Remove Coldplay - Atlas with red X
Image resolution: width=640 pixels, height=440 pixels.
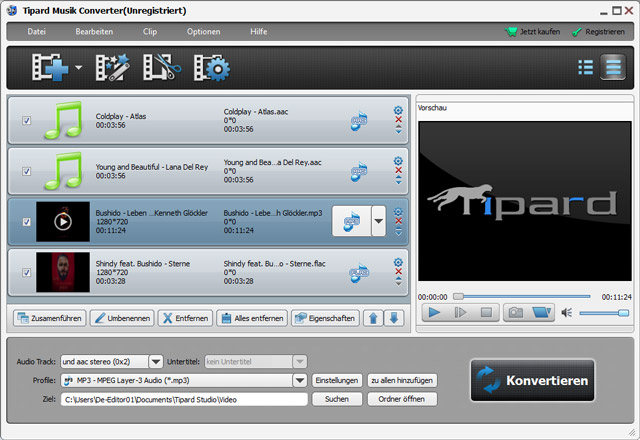pyautogui.click(x=398, y=119)
